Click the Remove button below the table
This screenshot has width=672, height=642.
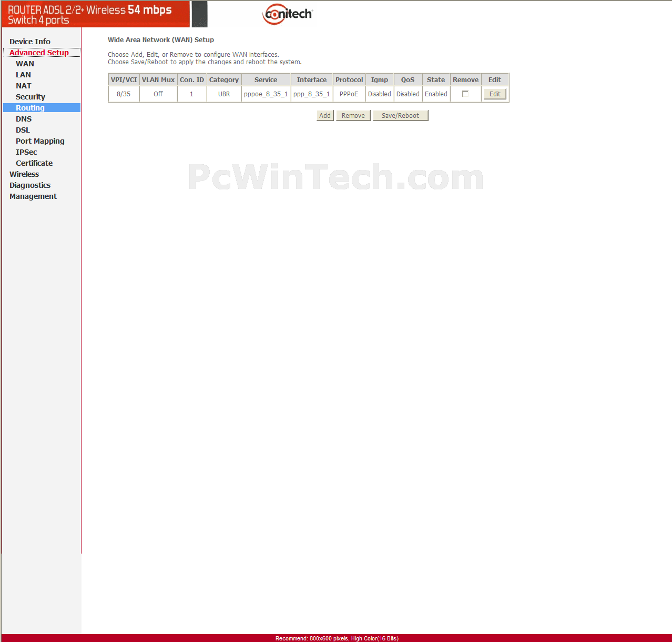[353, 116]
